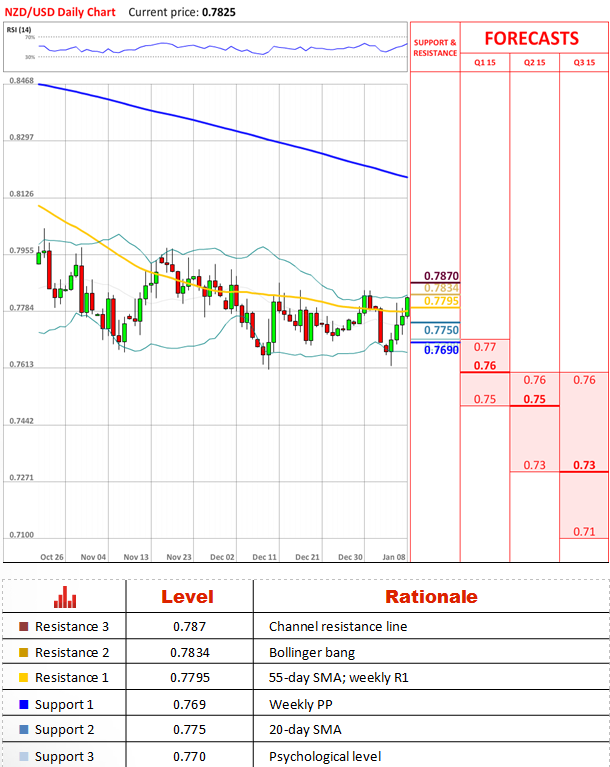Click the NZD/USD Daily Chart title
The height and width of the screenshot is (767, 610).
pos(60,12)
